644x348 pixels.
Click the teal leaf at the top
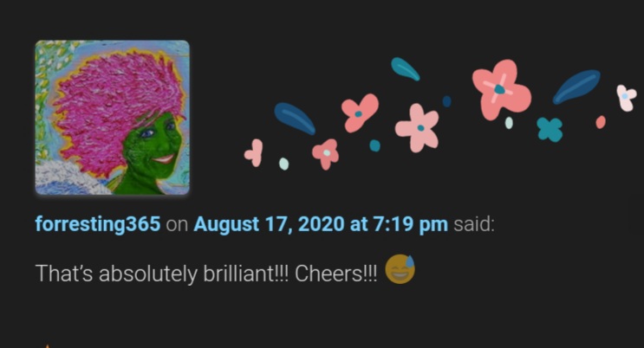[x=405, y=68]
